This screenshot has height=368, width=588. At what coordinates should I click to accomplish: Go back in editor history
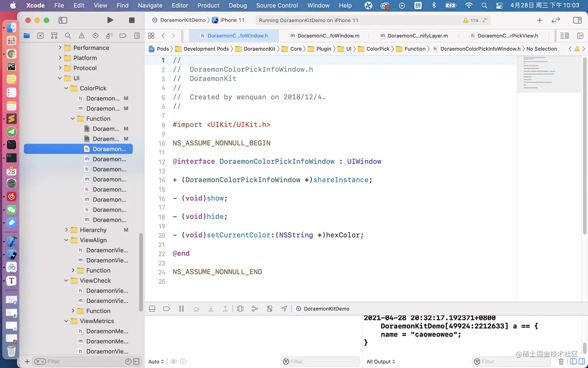pos(163,35)
